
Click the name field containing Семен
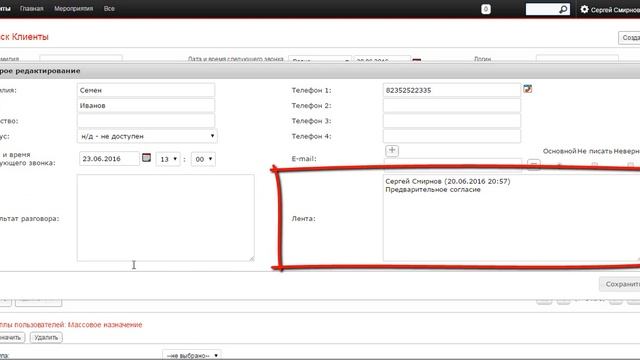146,90
